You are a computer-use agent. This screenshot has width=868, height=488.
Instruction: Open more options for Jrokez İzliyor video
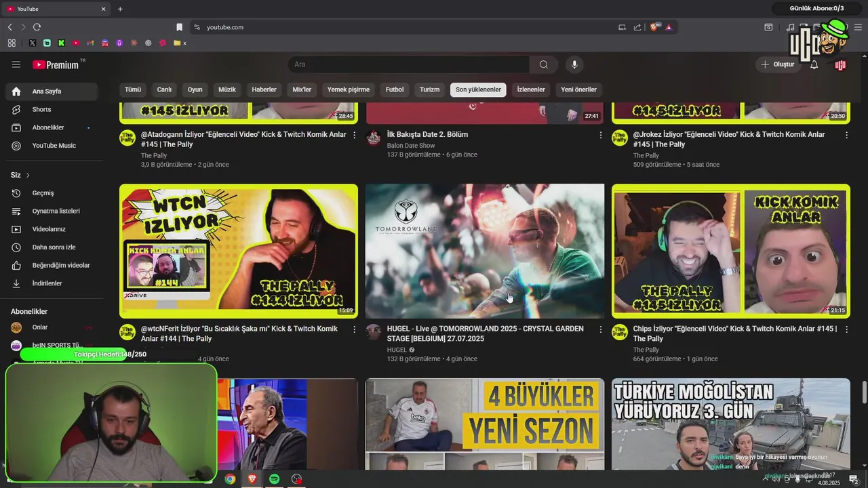(846, 136)
